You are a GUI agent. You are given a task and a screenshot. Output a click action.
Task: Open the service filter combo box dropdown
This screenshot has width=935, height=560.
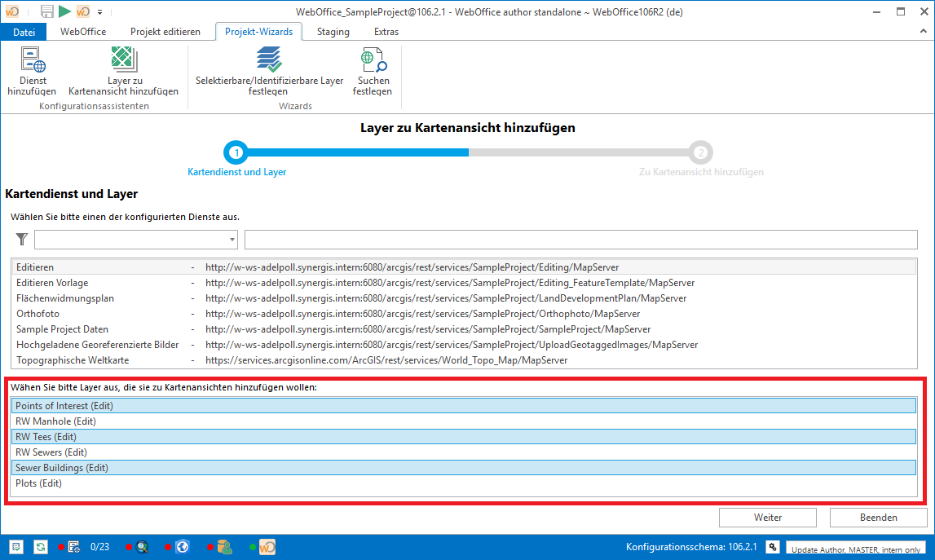pos(232,240)
